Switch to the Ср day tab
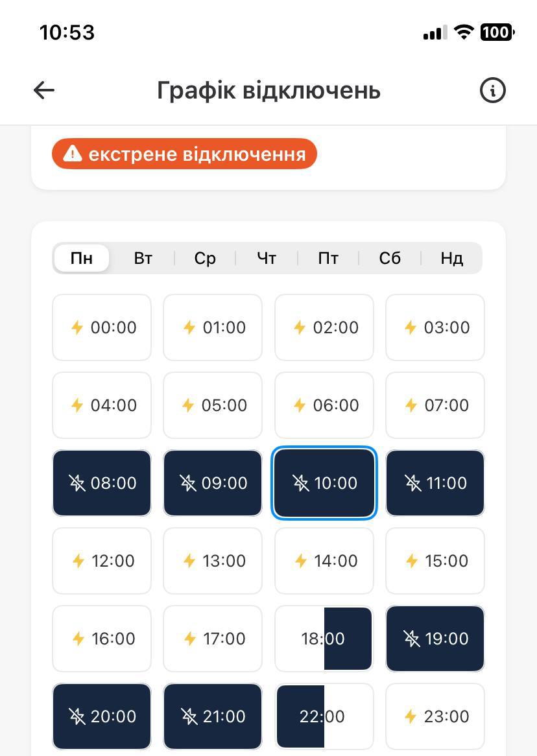Viewport: 537px width, 756px height. pyautogui.click(x=205, y=258)
